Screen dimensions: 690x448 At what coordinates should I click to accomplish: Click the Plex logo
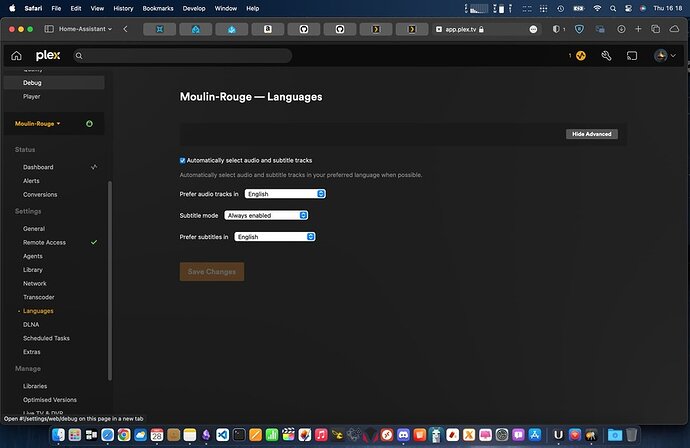point(48,55)
